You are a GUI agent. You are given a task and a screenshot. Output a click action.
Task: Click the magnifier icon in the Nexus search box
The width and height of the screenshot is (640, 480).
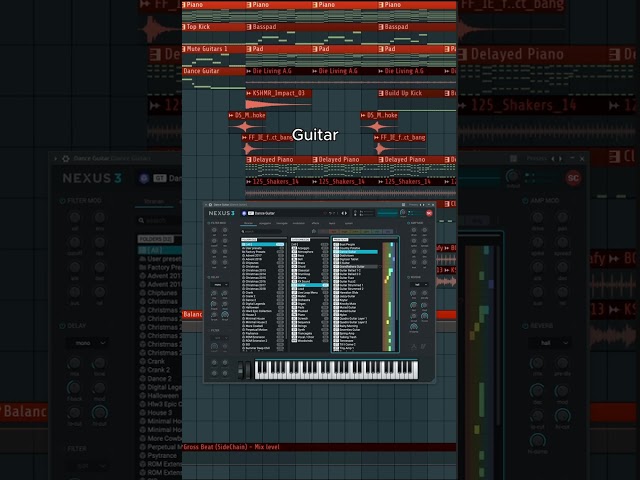click(x=242, y=231)
